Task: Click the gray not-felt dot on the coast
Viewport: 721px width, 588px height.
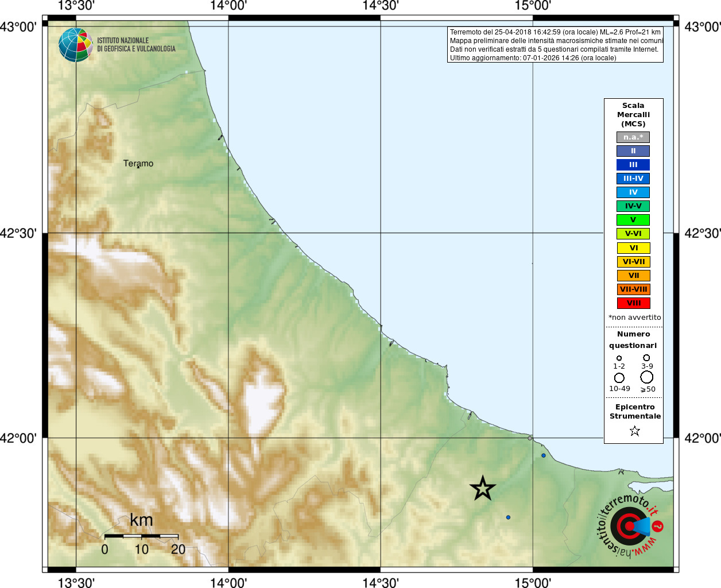Action: pos(530,438)
